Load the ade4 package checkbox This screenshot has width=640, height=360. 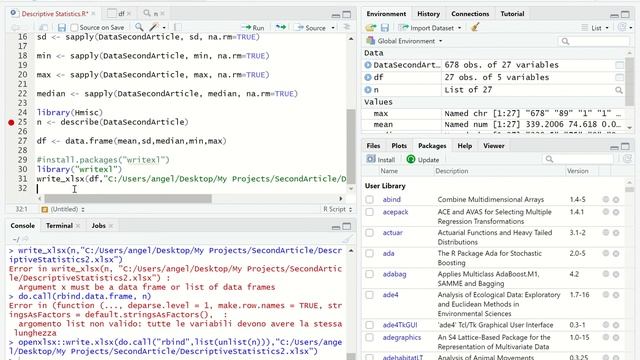pos(369,295)
